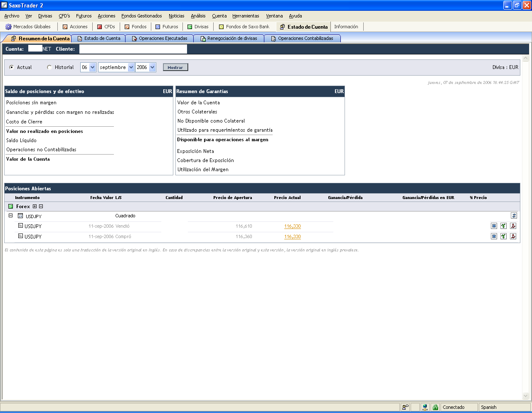The image size is (532, 413).
Task: Click the red down-arrow chart icon on the Vendió row
Action: click(513, 226)
